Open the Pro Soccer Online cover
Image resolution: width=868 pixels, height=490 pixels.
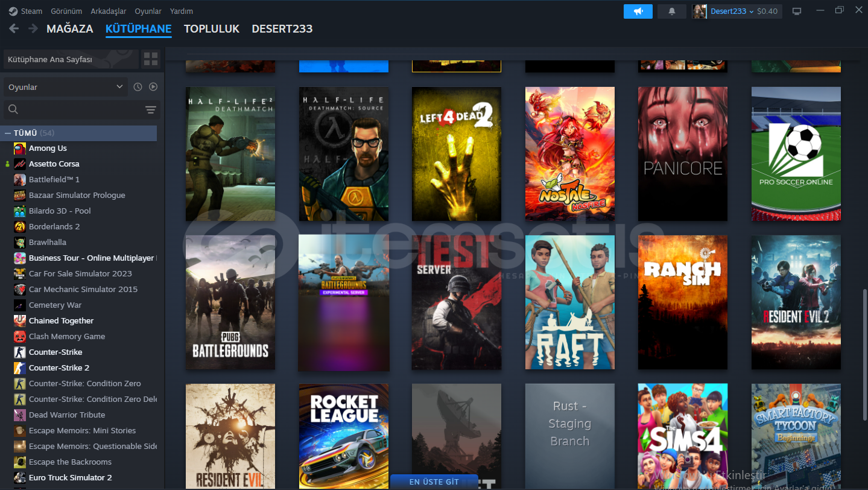[796, 154]
